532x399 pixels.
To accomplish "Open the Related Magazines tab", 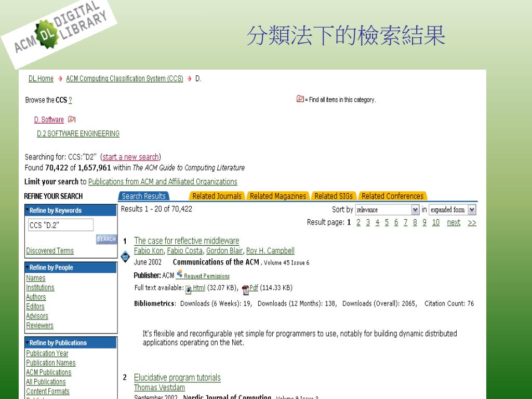I will coord(278,196).
